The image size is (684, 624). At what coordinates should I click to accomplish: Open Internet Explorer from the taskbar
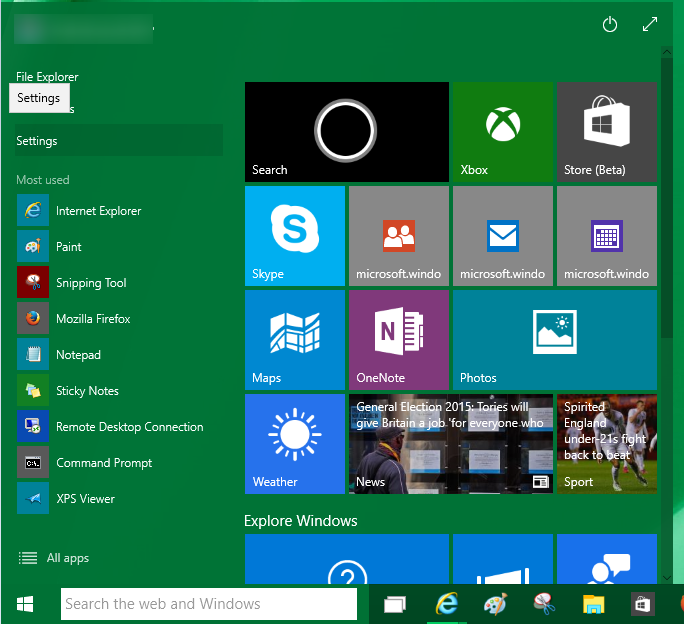[447, 604]
